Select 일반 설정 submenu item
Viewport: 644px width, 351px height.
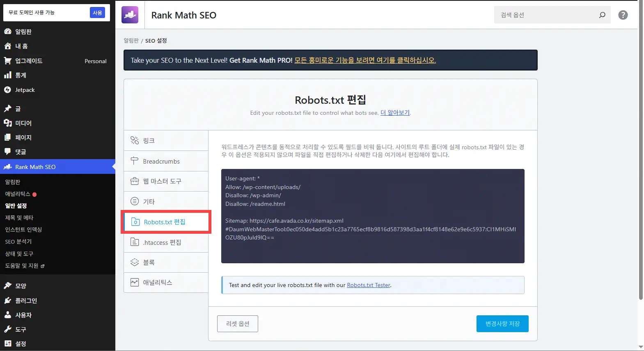[x=16, y=206]
